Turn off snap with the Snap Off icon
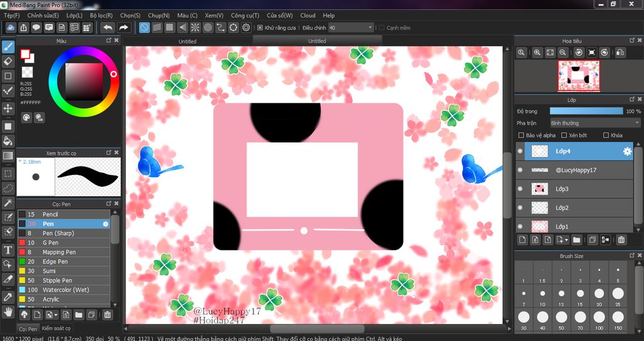 point(144,28)
